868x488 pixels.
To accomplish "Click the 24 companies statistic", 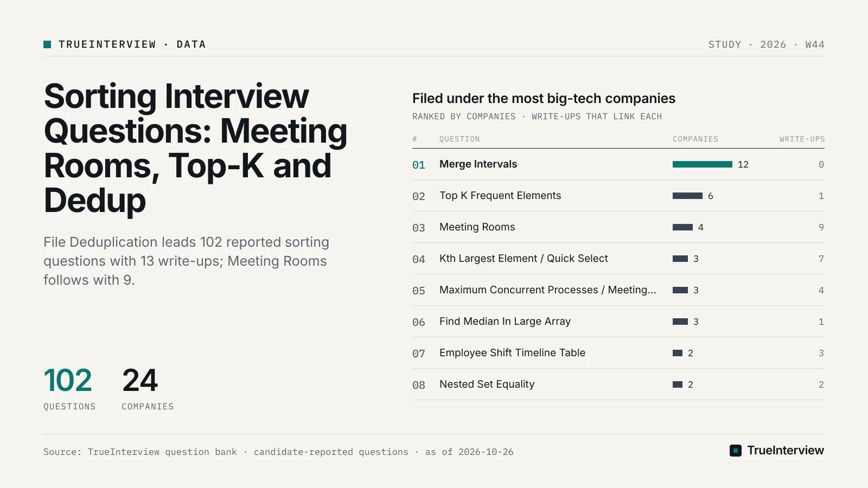I will [148, 388].
